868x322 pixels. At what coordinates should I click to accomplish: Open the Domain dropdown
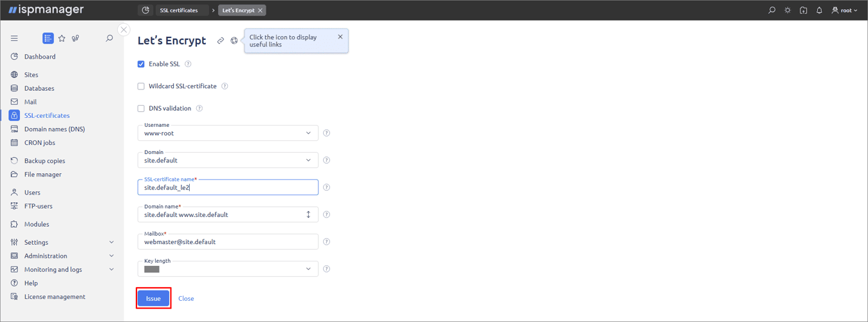pos(228,160)
